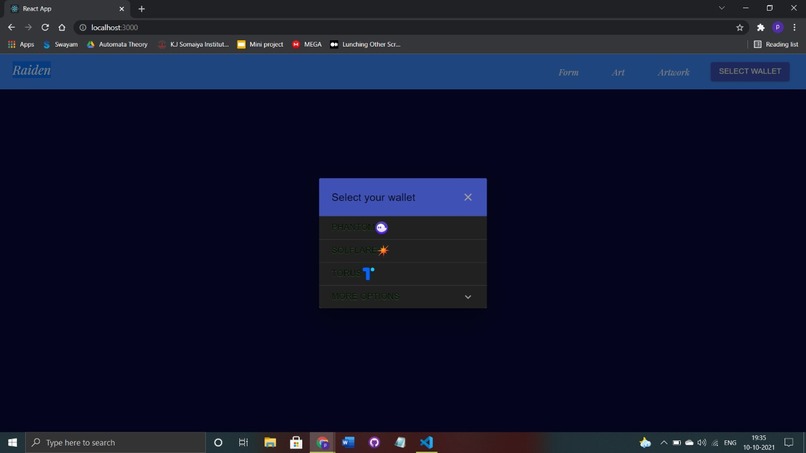Click the Select Wallet button in navbar

click(749, 71)
